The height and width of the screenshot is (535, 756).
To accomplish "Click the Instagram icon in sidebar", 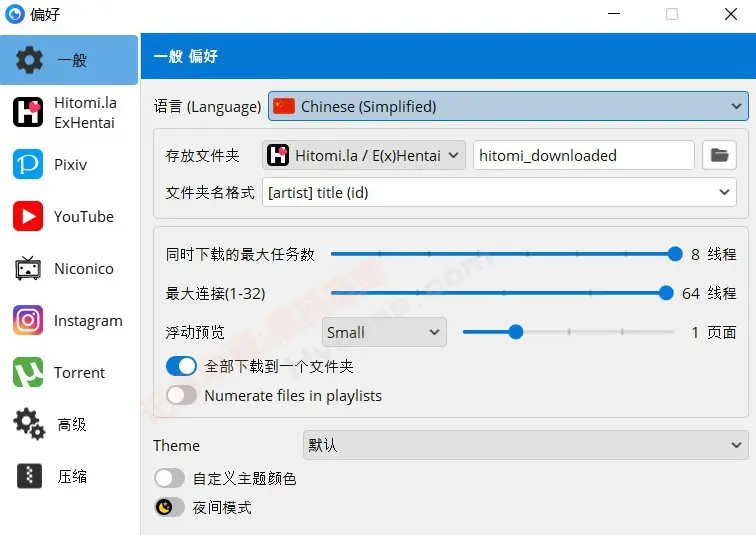I will 28,320.
